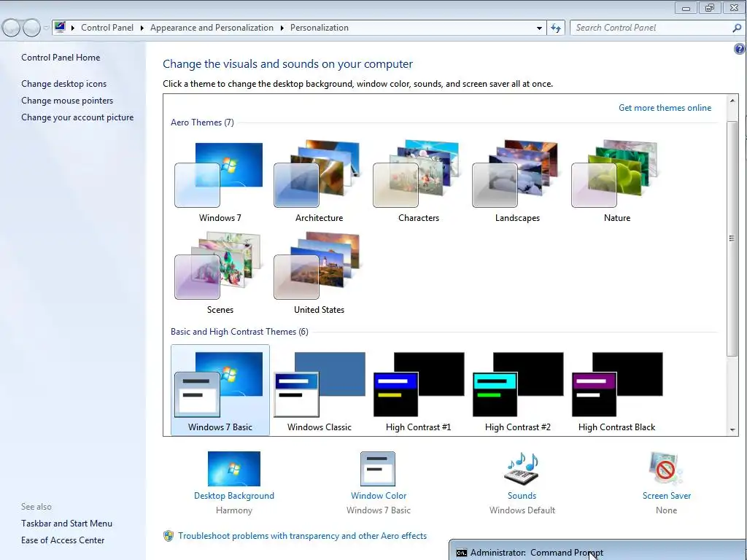Minimize the Personalization window
Screen dimensions: 747x560
pos(686,7)
